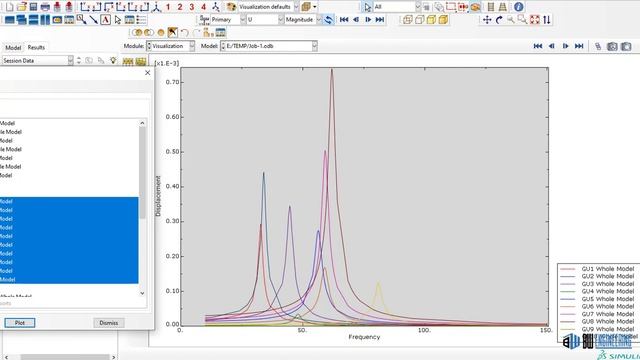Viewport: 640px width, 360px height.
Task: Close the XY data dialog
Action: click(147, 73)
